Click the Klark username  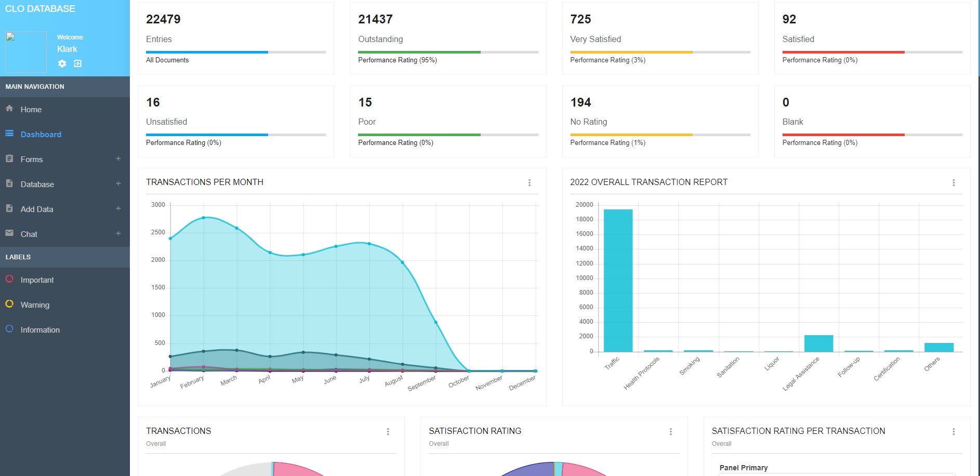pyautogui.click(x=67, y=49)
